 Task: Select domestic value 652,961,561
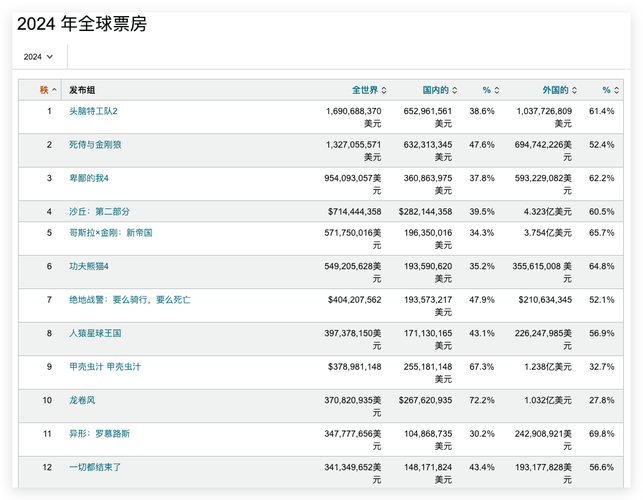pos(428,111)
